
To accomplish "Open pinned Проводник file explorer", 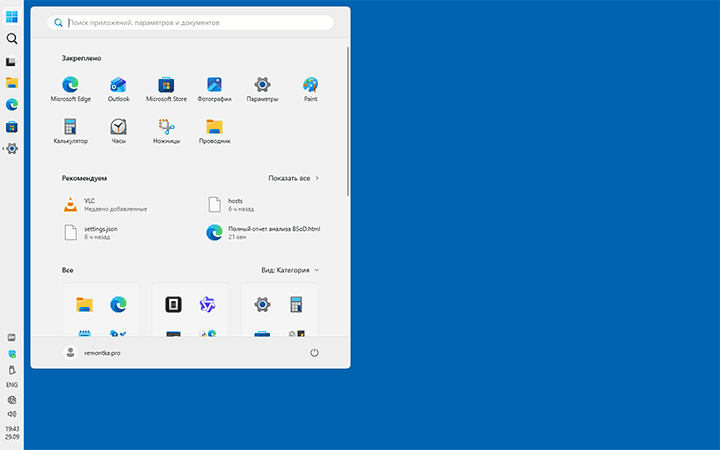I will coord(214,131).
